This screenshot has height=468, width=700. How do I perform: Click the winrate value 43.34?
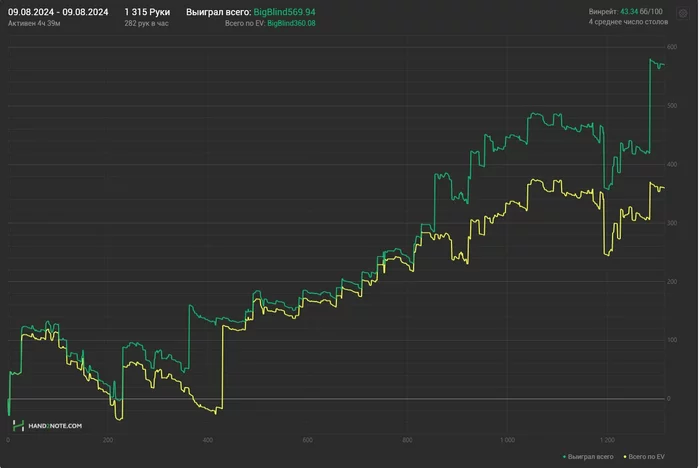coord(629,12)
